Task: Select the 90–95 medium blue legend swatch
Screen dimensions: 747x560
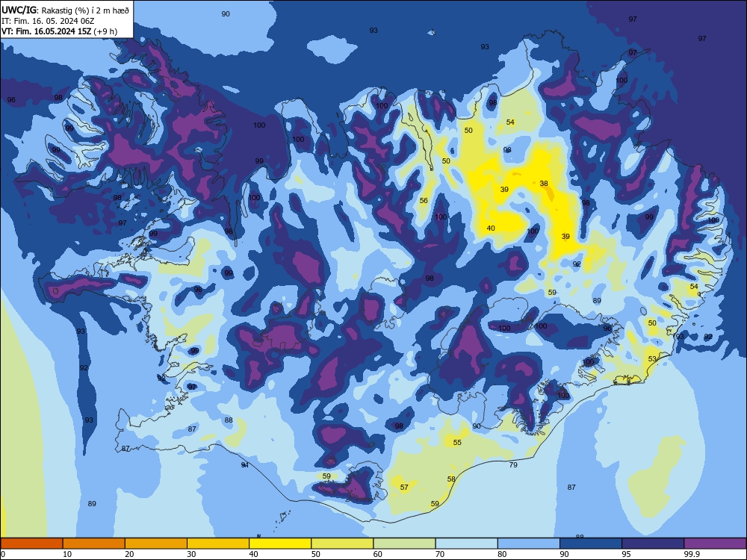Action: click(x=591, y=544)
